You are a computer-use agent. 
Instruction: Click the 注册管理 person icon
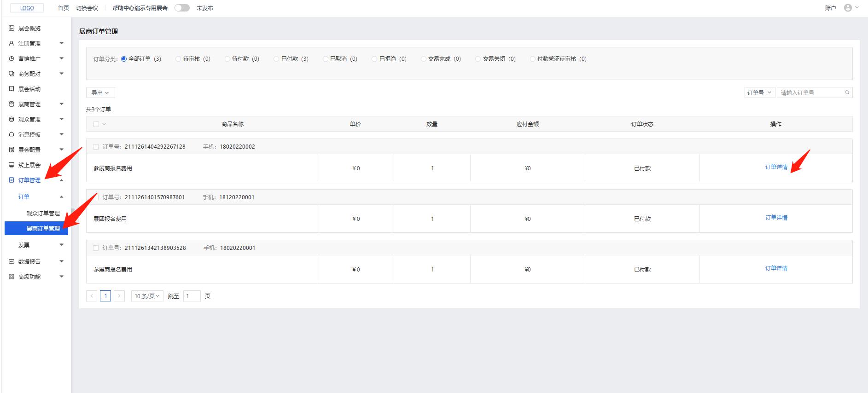(12, 43)
